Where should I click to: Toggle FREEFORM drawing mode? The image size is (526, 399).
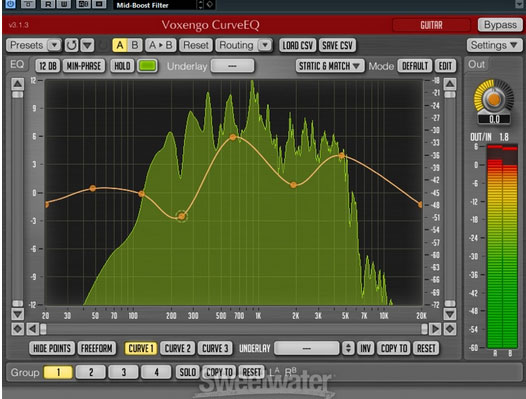pos(97,348)
